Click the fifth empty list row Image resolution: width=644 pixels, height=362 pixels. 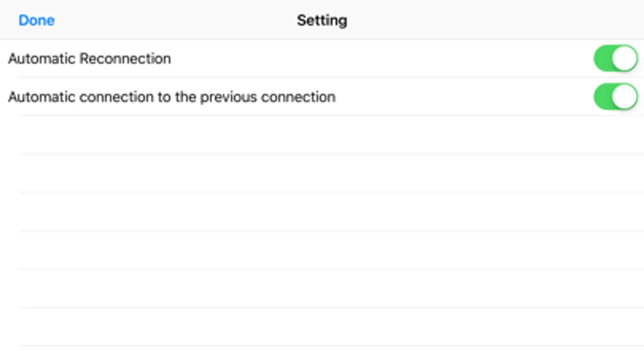(322, 288)
